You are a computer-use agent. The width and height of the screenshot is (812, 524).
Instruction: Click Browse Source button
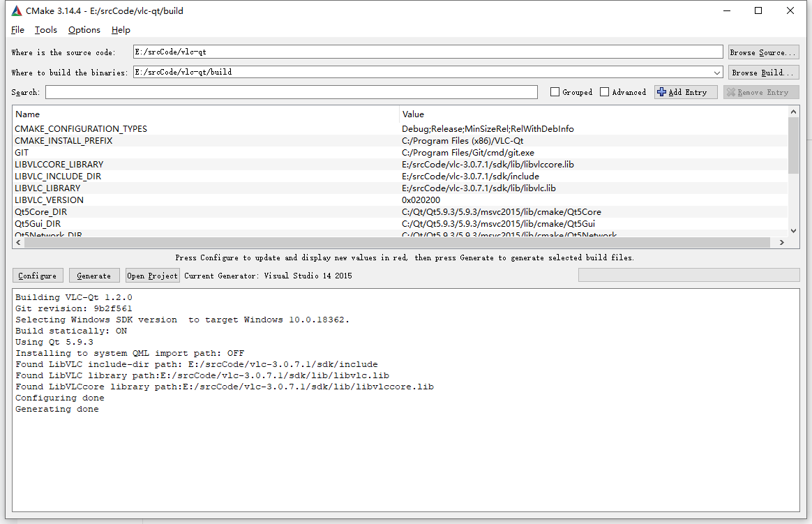pos(763,52)
